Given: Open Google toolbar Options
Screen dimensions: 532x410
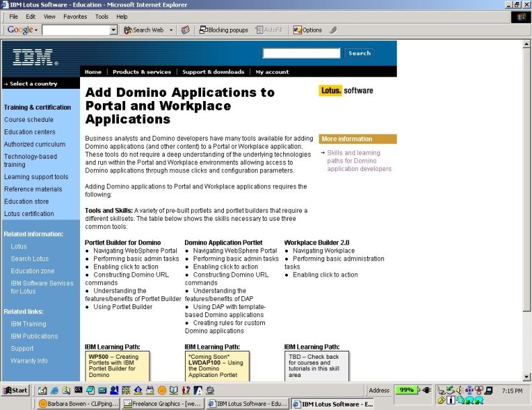Looking at the screenshot, I should coord(307,30).
